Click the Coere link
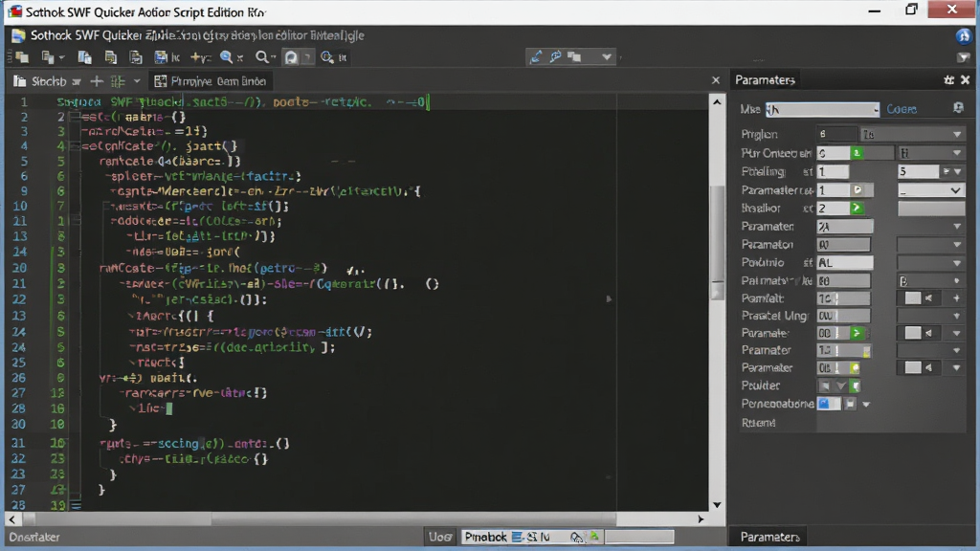Image resolution: width=980 pixels, height=551 pixels. click(x=902, y=109)
